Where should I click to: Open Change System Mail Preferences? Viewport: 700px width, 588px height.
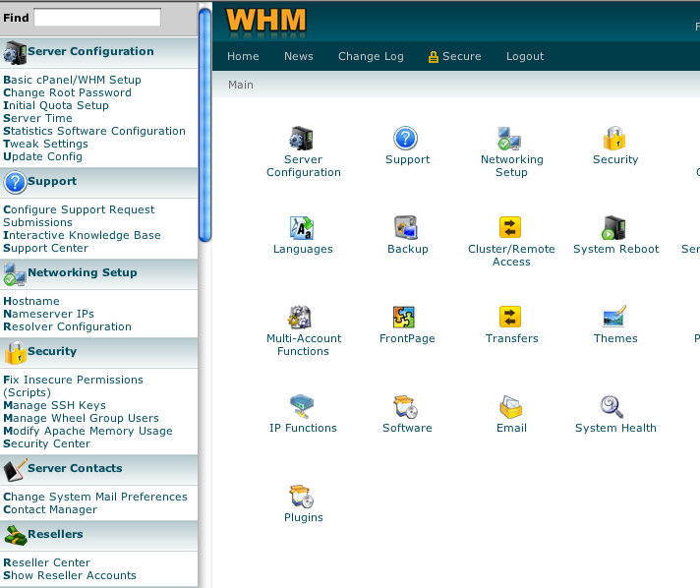tap(95, 497)
